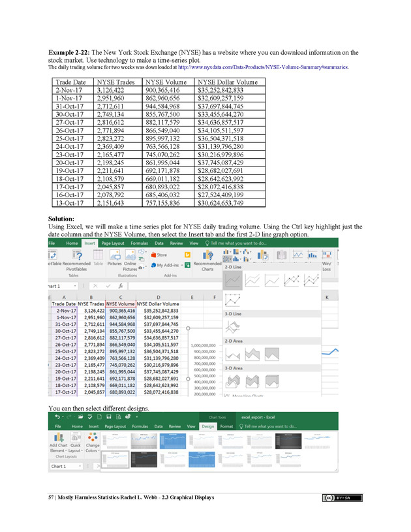Click the Line sparkline icon
The image size is (411, 532).
click(x=297, y=255)
